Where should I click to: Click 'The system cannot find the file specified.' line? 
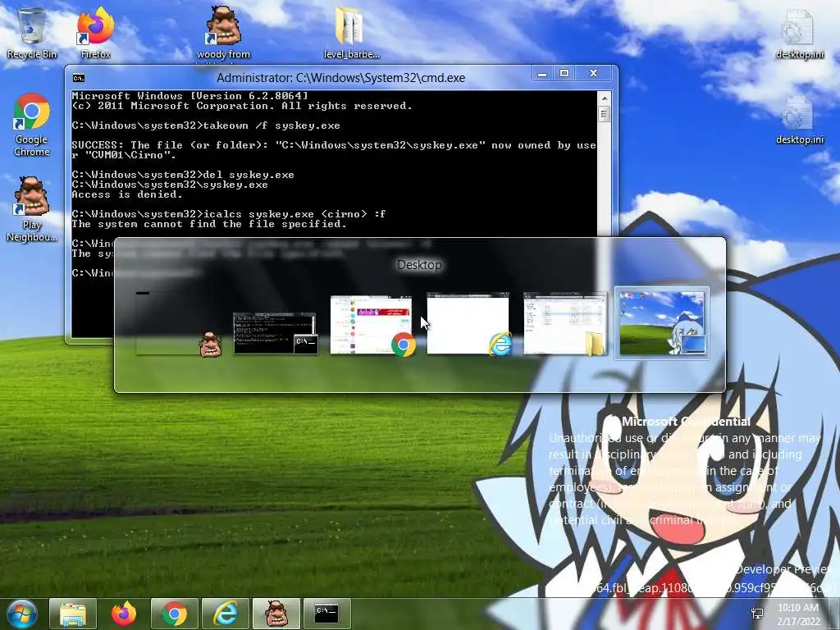point(209,224)
